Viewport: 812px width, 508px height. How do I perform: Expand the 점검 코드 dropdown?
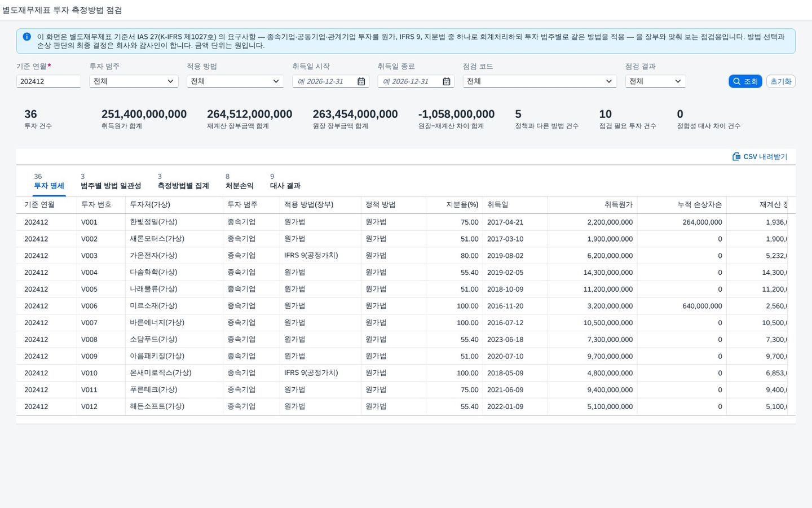540,81
